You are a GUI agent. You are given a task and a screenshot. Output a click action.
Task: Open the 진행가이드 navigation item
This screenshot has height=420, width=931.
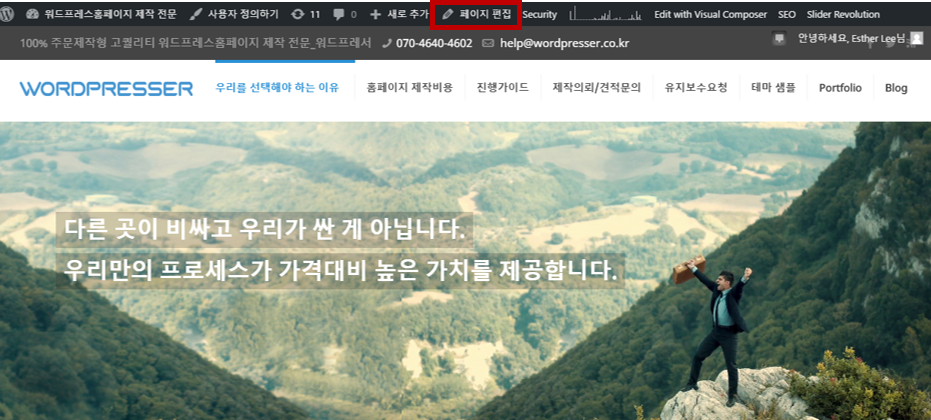coord(502,88)
